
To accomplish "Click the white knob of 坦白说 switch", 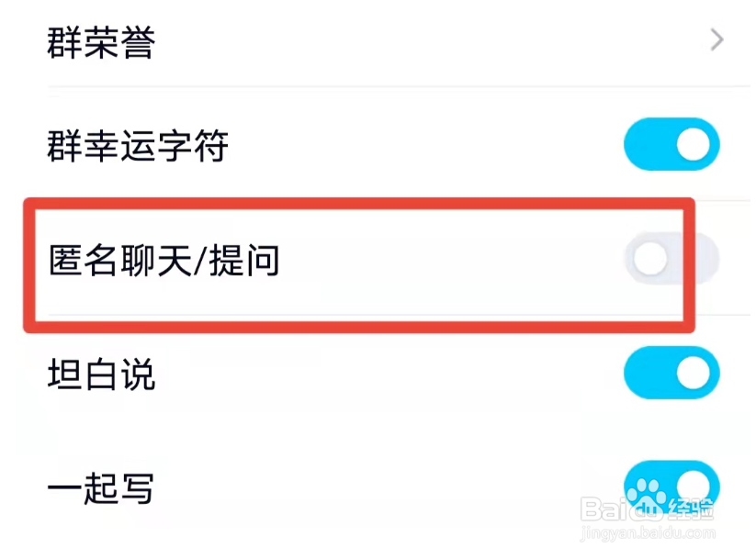I will tap(694, 373).
